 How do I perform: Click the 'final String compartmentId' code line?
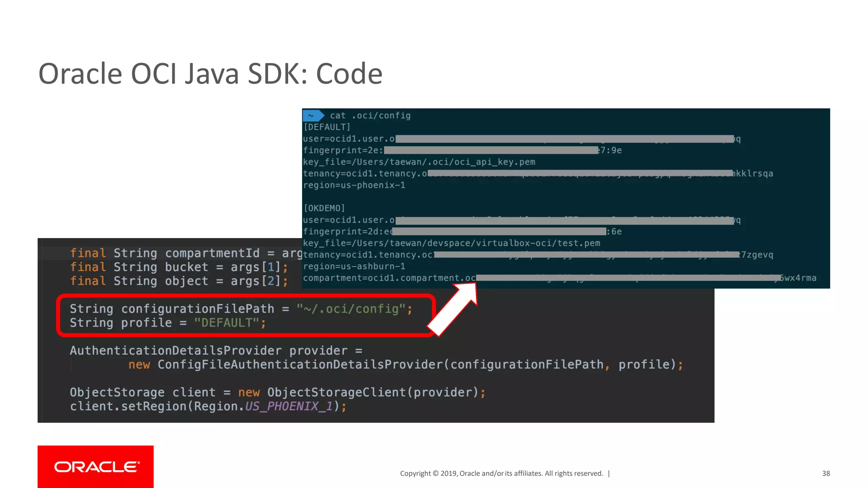186,253
